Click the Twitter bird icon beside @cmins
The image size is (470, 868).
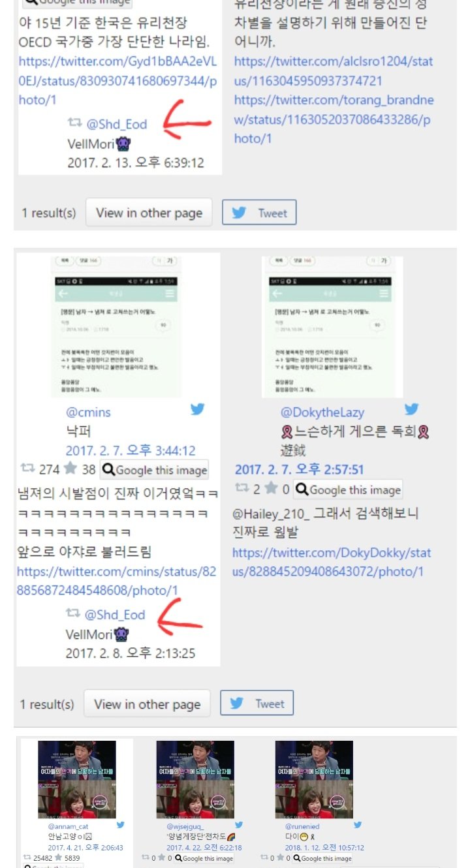197,409
